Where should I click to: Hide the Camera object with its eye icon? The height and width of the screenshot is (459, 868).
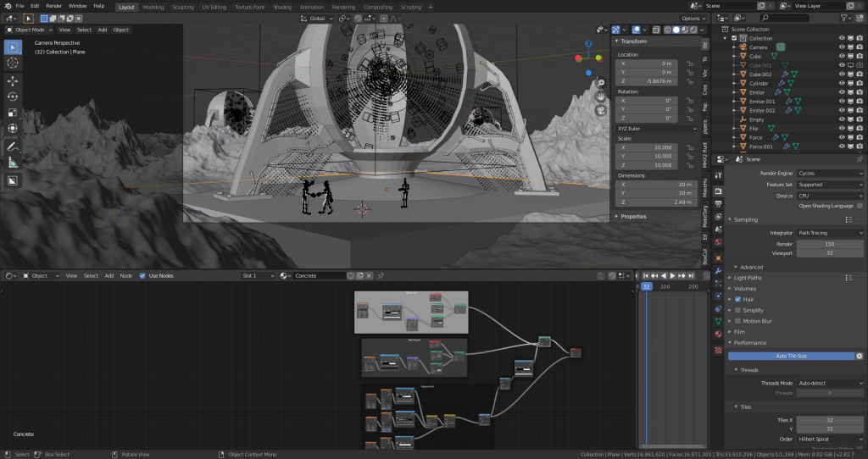click(842, 47)
